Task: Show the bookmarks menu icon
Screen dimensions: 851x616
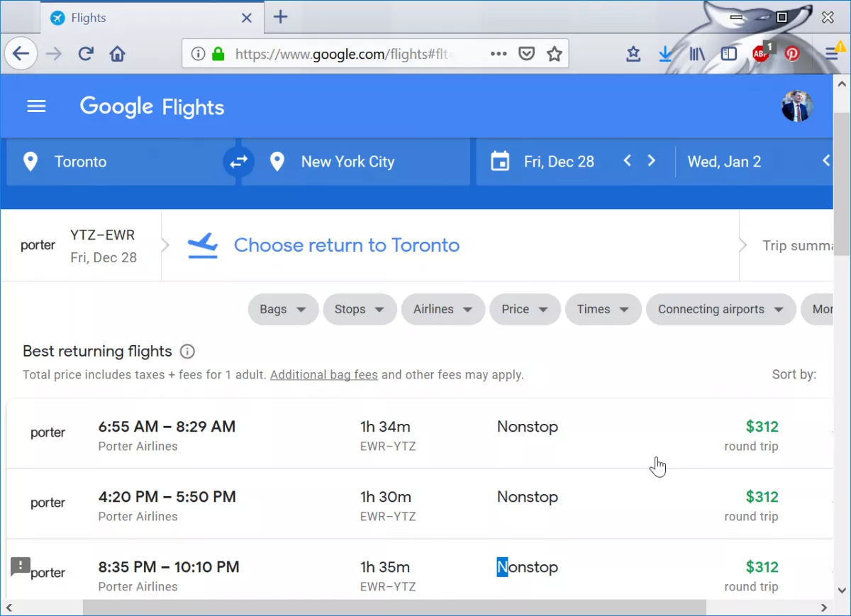Action: tap(633, 54)
